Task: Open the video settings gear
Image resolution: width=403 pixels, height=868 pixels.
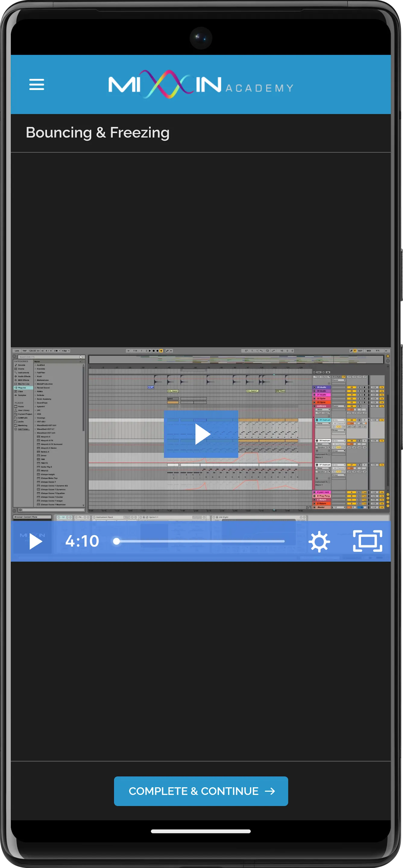Action: (x=319, y=541)
